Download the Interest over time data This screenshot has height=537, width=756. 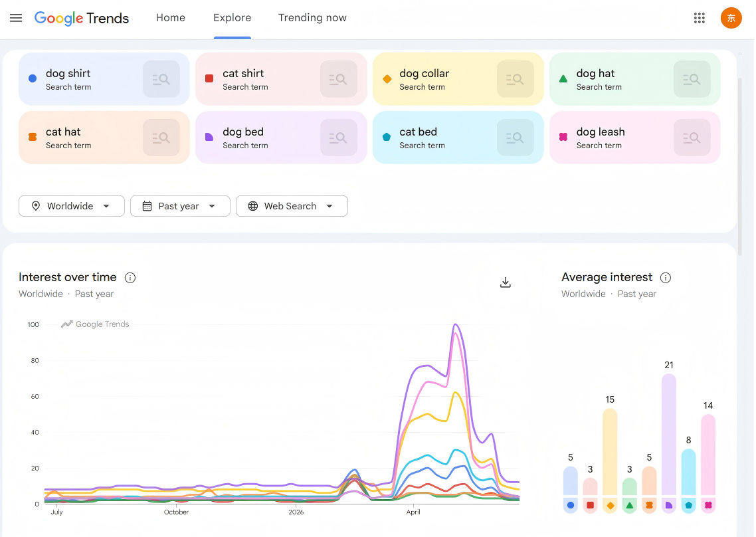[x=506, y=282]
